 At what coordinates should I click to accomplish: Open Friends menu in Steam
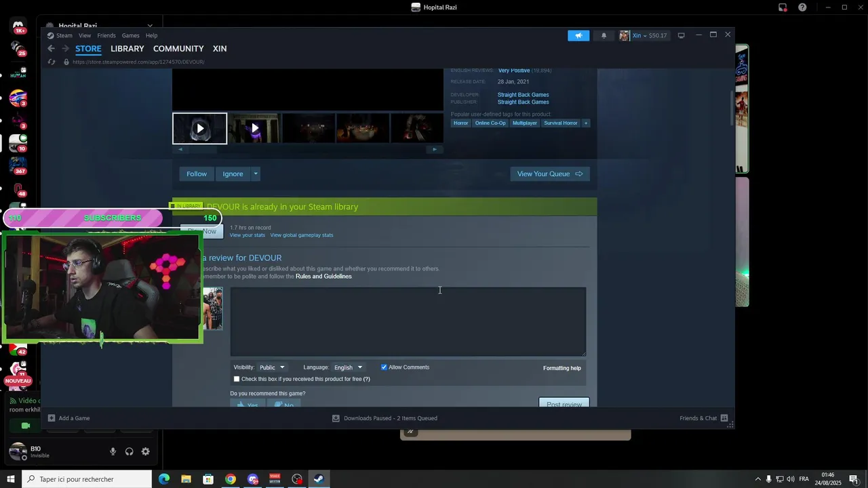(106, 35)
